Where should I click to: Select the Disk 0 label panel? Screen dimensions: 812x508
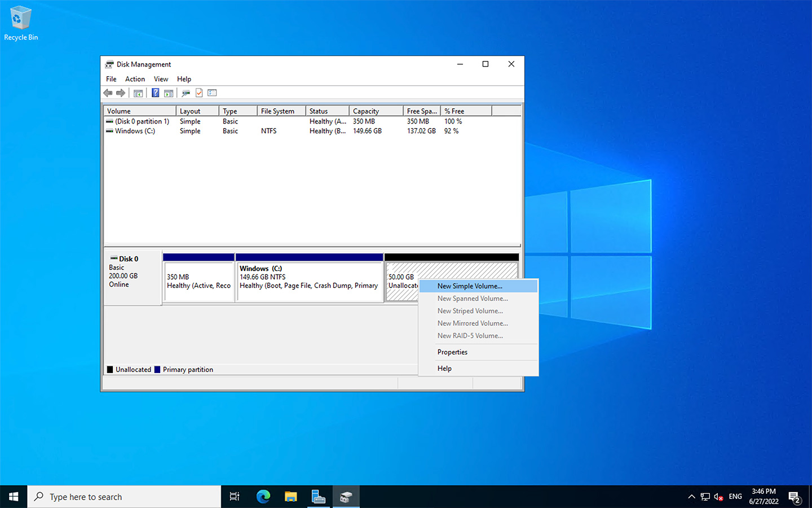133,278
